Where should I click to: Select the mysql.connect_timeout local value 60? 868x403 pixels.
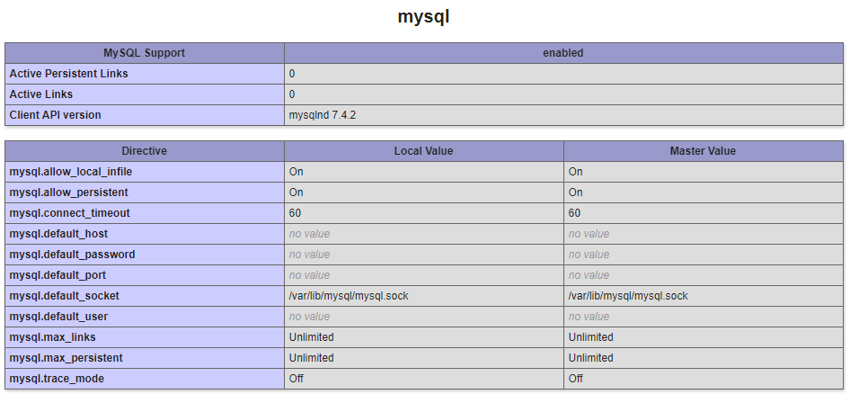[x=295, y=213]
